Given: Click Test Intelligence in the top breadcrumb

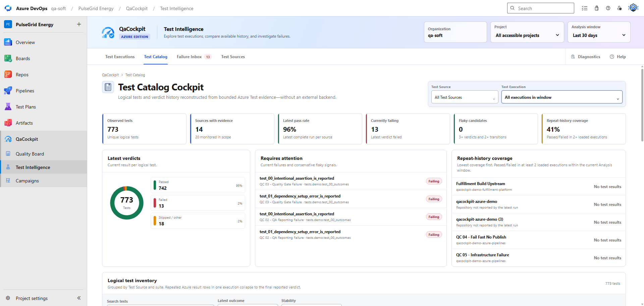Looking at the screenshot, I should pos(177,8).
